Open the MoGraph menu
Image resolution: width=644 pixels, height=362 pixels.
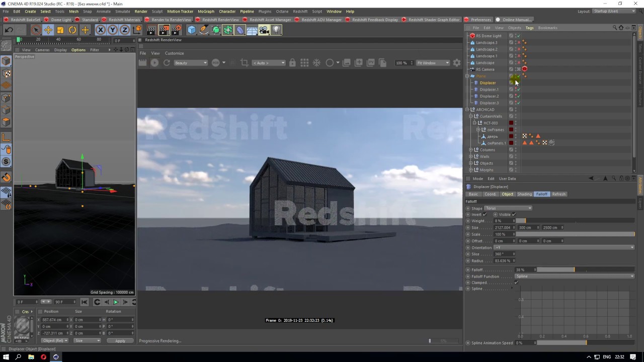206,11
